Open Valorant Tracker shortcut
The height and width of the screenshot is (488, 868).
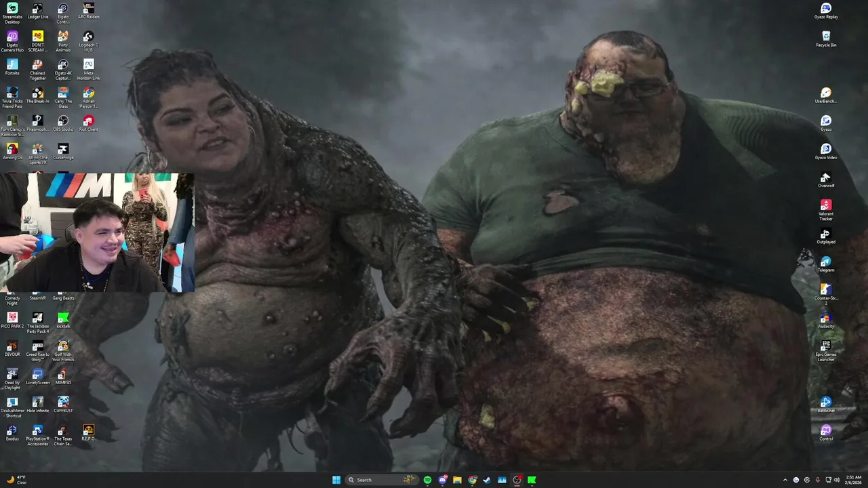pyautogui.click(x=826, y=210)
